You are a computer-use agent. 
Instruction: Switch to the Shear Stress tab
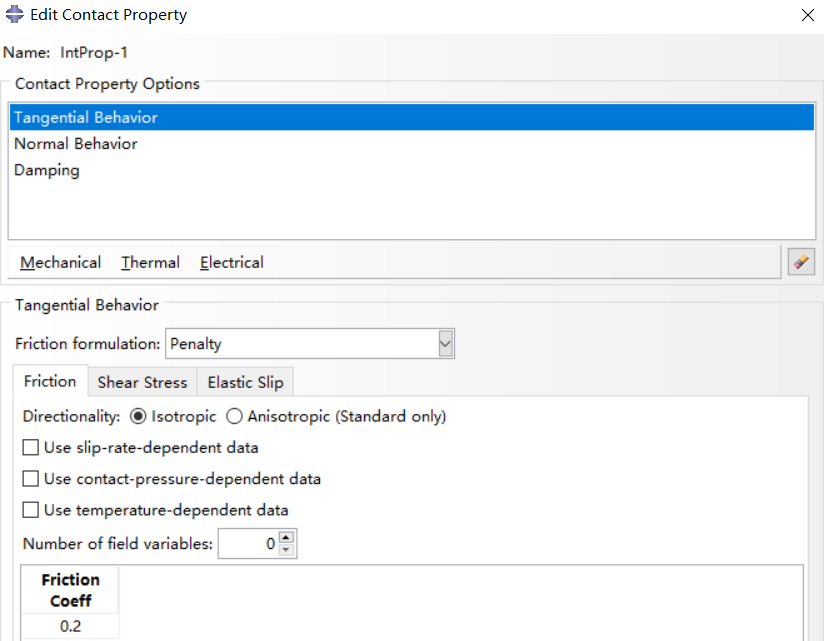coord(142,382)
